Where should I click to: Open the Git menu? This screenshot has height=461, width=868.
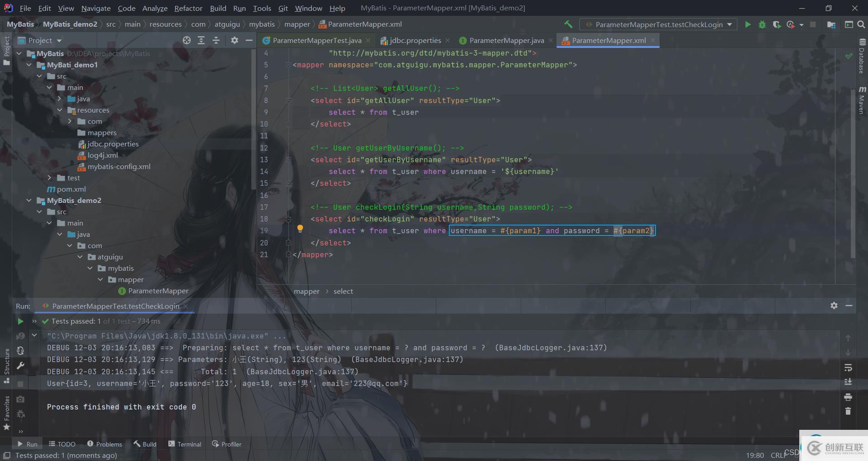[x=283, y=8]
